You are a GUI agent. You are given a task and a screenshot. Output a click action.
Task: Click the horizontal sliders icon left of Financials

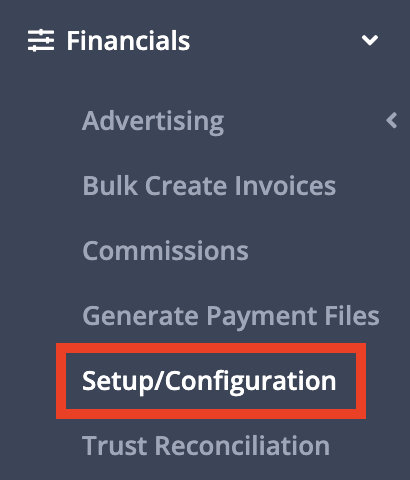click(41, 41)
